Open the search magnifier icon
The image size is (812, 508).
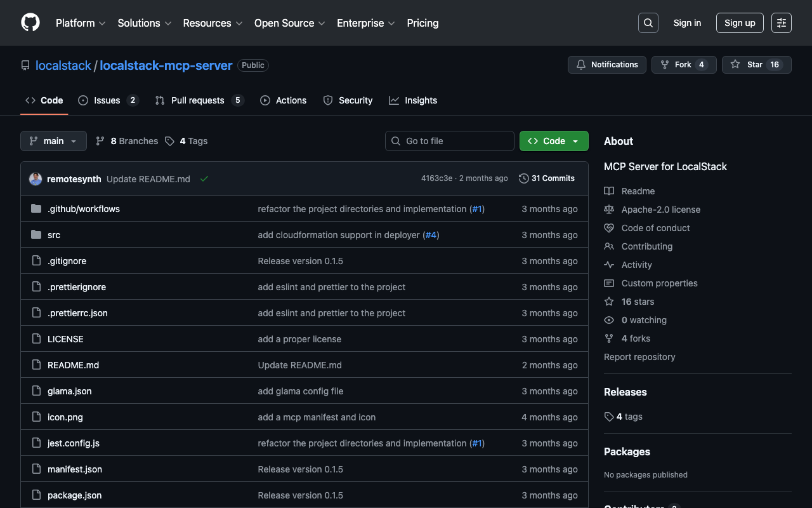(648, 23)
